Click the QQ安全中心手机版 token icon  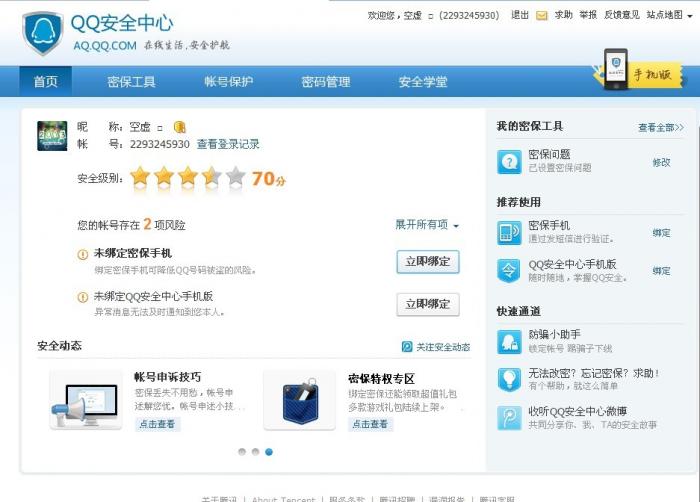pos(509,271)
